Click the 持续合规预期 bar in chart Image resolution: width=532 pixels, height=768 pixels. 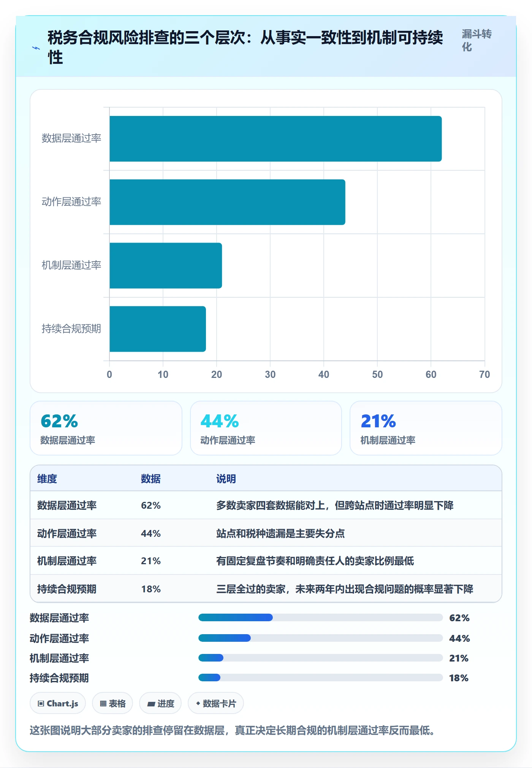pos(158,329)
